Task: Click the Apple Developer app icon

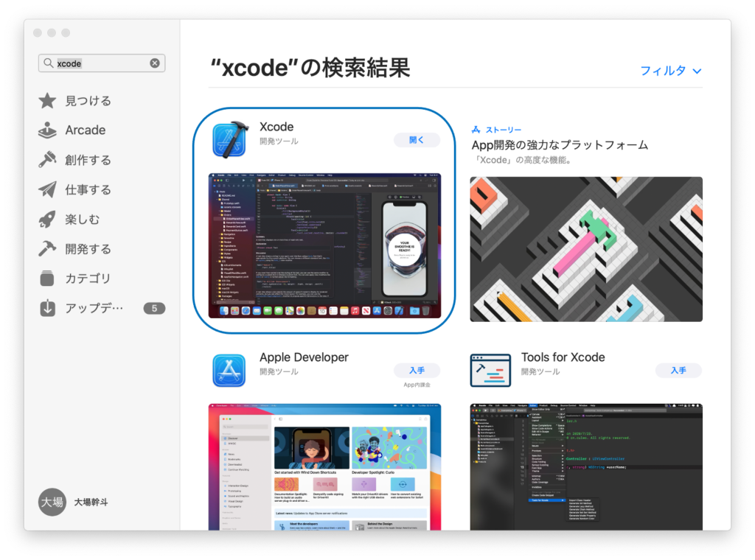Action: 229,368
